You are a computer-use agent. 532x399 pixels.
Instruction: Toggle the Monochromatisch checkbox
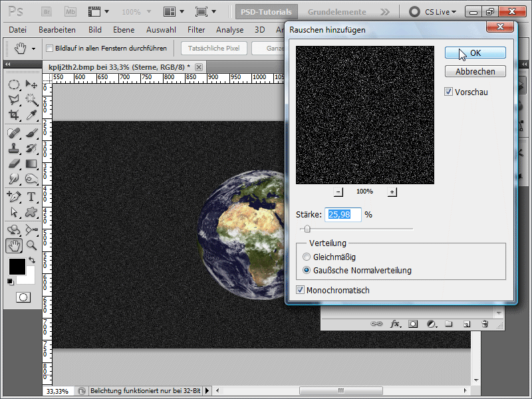[300, 290]
